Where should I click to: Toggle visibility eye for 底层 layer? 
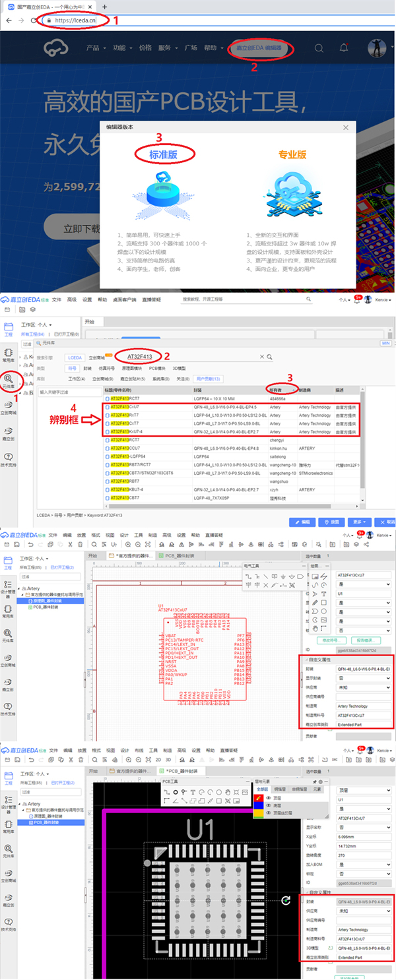(x=269, y=805)
